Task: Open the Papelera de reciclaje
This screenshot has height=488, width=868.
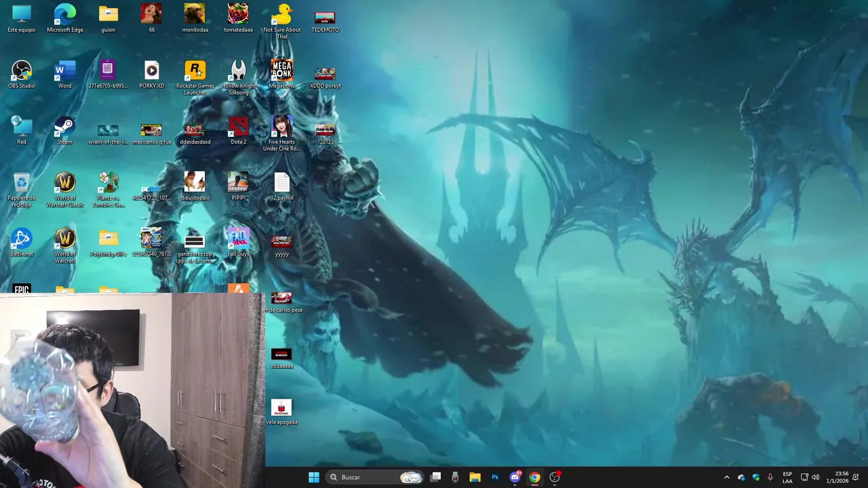Action: pyautogui.click(x=22, y=190)
